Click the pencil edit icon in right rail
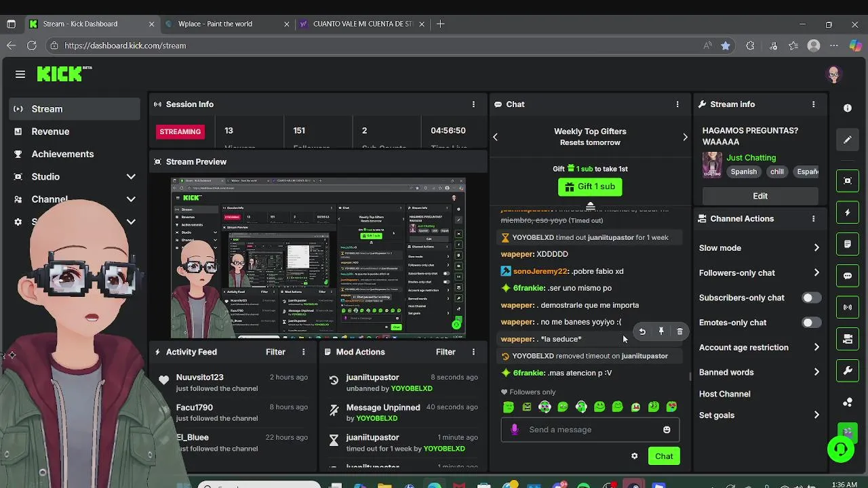The image size is (868, 488). [x=848, y=140]
